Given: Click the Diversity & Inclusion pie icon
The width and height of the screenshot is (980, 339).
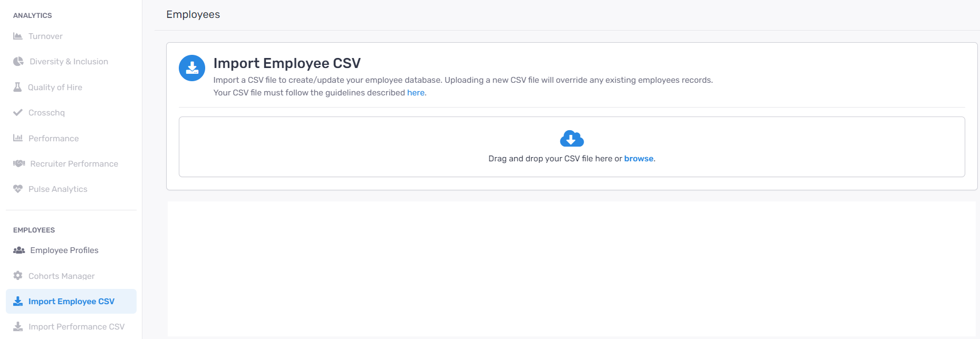Looking at the screenshot, I should tap(18, 62).
